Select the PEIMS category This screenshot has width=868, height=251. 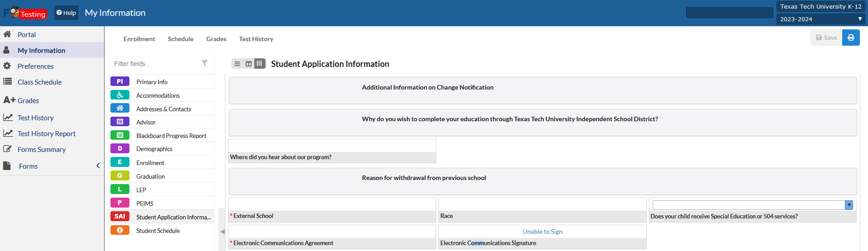(145, 204)
